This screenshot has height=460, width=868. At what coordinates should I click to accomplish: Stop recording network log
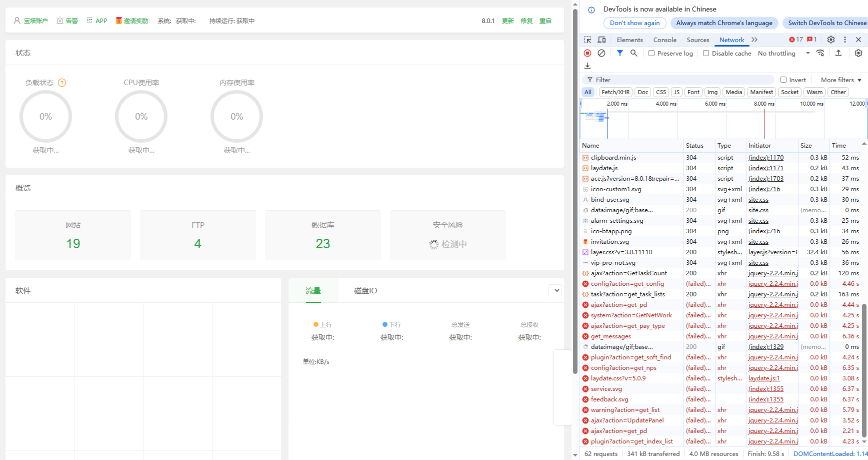(x=587, y=53)
